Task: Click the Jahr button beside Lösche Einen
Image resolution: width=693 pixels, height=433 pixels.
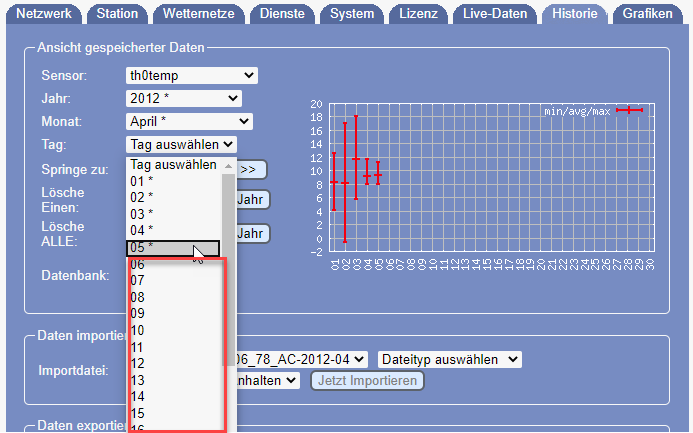Action: point(252,199)
